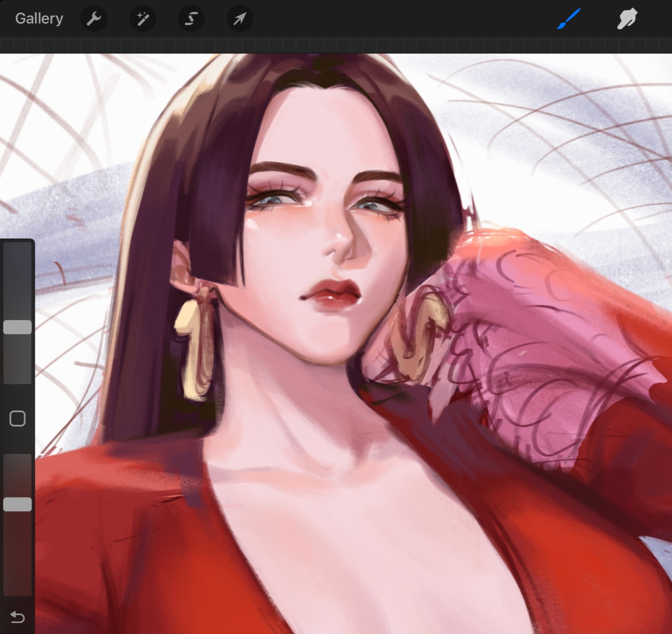Screen dimensions: 672x634
Task: Tap the square Modify button in sidebar
Action: [17, 419]
